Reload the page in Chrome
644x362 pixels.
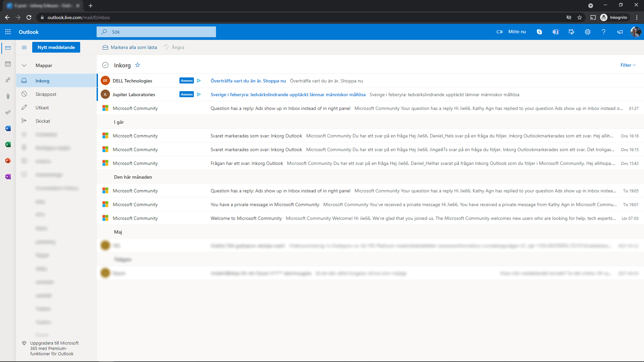(29, 17)
